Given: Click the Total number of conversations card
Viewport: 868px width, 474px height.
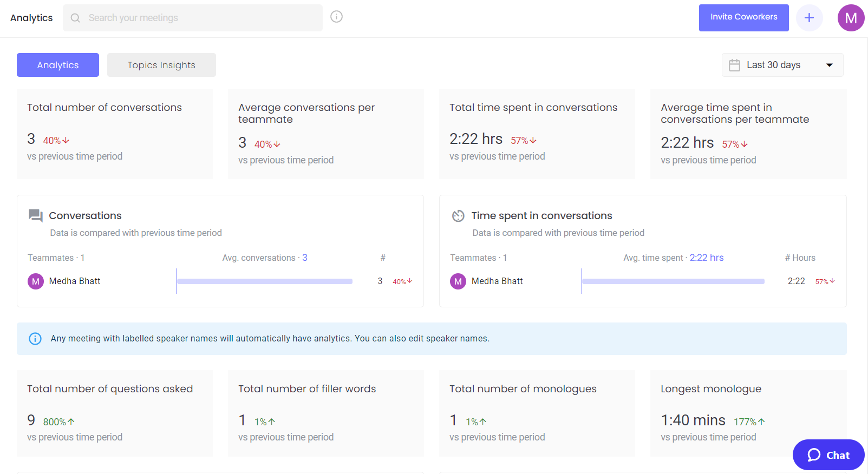Looking at the screenshot, I should (x=115, y=134).
